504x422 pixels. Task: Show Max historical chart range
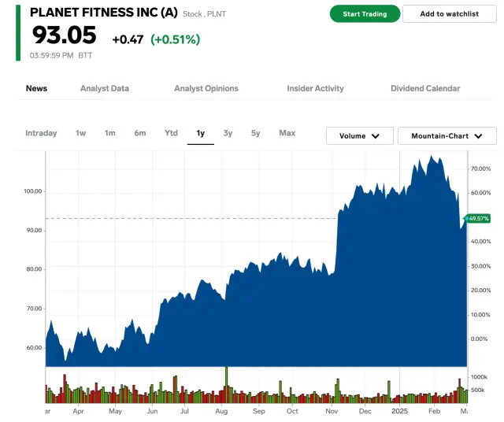[x=287, y=133]
